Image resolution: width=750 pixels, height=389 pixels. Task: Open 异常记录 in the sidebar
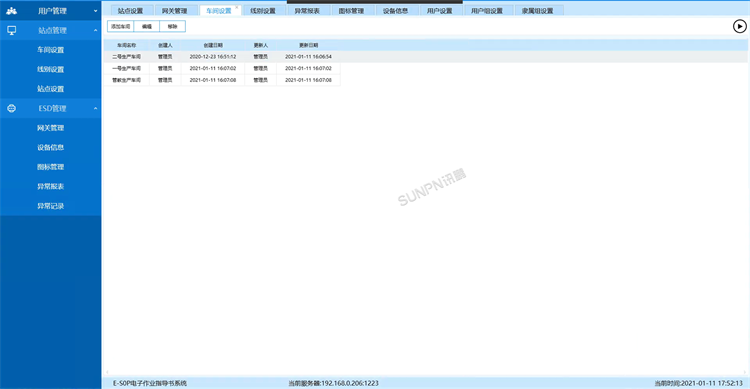[x=51, y=206]
